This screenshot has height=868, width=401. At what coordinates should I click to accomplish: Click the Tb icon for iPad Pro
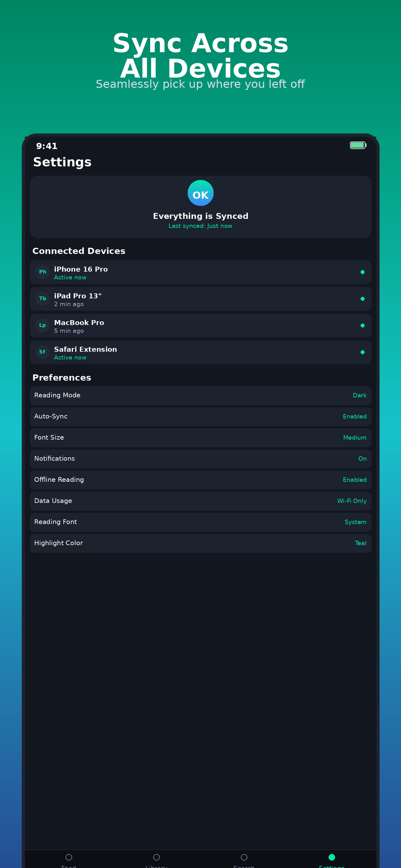coord(42,298)
